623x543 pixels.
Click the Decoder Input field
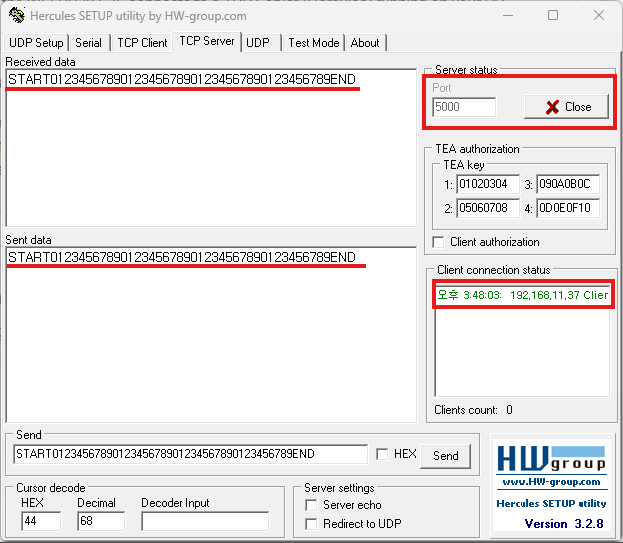204,521
